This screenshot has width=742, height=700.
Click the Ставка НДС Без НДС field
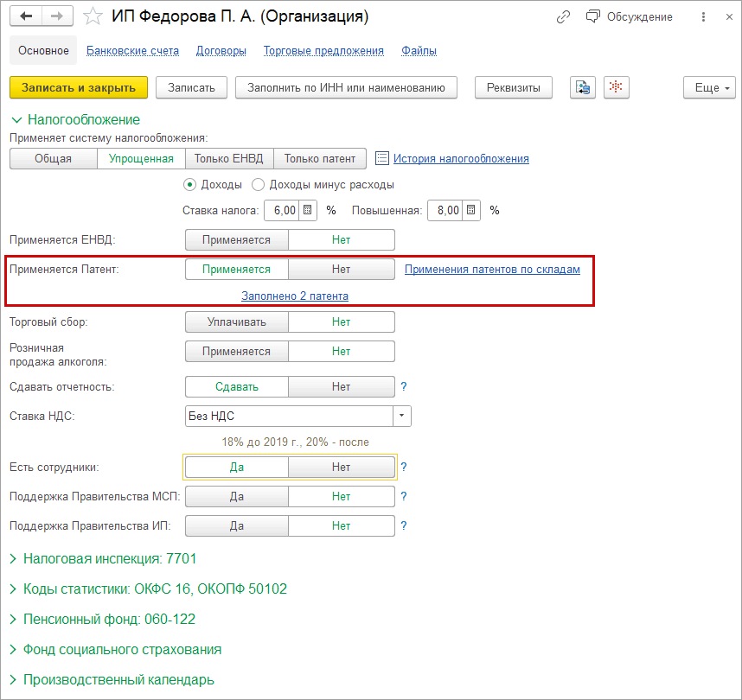coord(289,416)
